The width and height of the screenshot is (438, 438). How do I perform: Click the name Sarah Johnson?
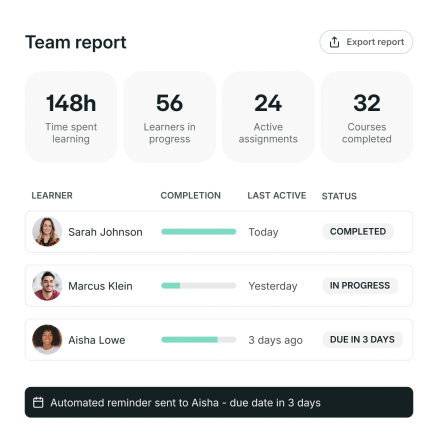point(105,232)
